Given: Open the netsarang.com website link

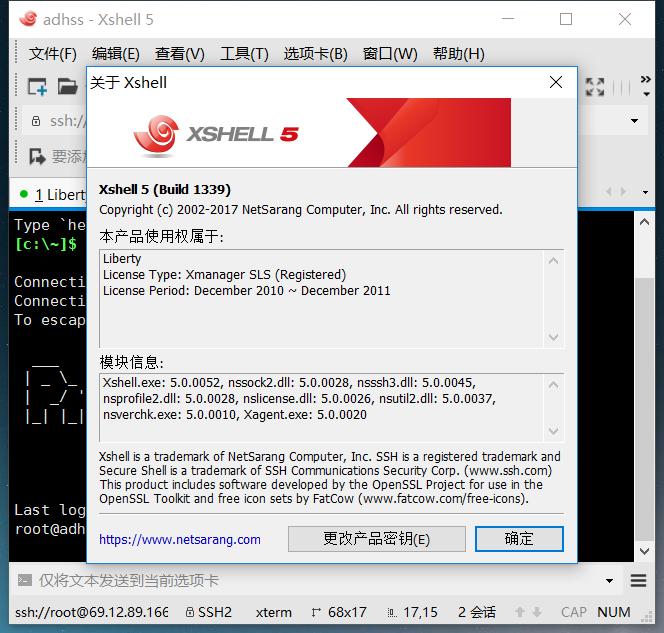Looking at the screenshot, I should pyautogui.click(x=180, y=539).
